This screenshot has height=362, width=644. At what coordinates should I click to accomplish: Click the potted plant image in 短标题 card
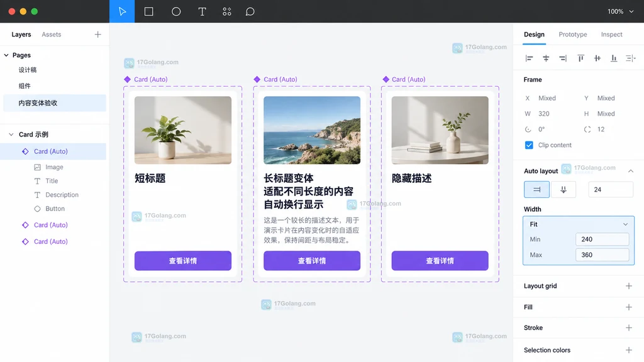pyautogui.click(x=183, y=130)
